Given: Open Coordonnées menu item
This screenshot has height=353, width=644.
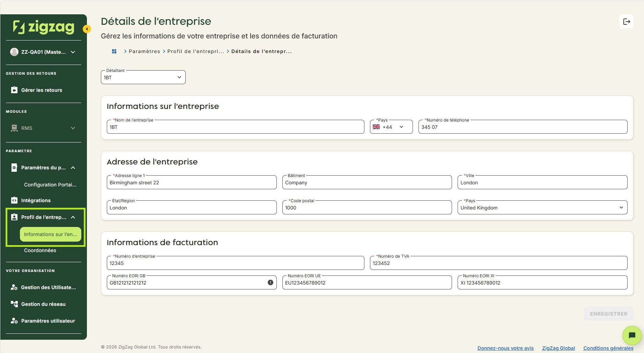Looking at the screenshot, I should pyautogui.click(x=40, y=250).
